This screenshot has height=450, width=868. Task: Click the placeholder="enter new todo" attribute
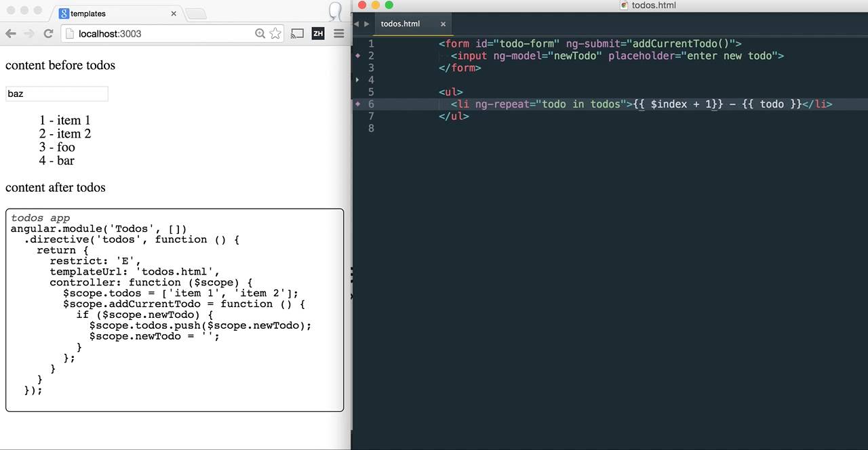pyautogui.click(x=692, y=56)
